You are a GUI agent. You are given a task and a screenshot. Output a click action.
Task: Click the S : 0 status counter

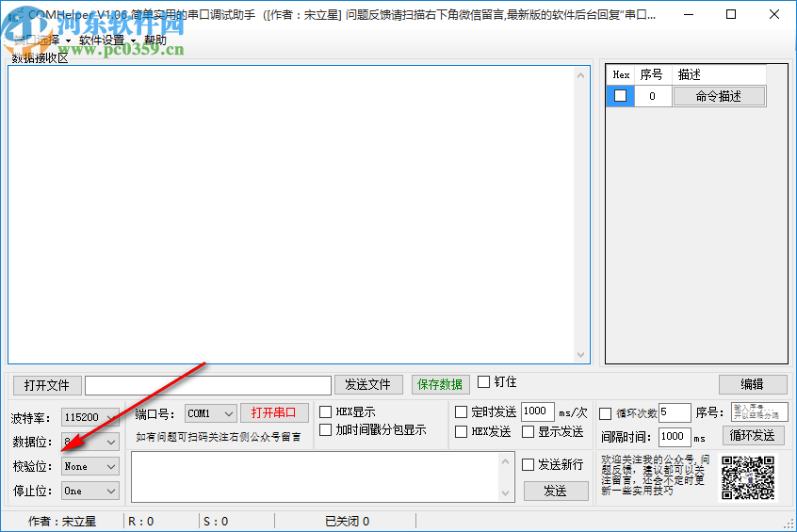point(216,522)
